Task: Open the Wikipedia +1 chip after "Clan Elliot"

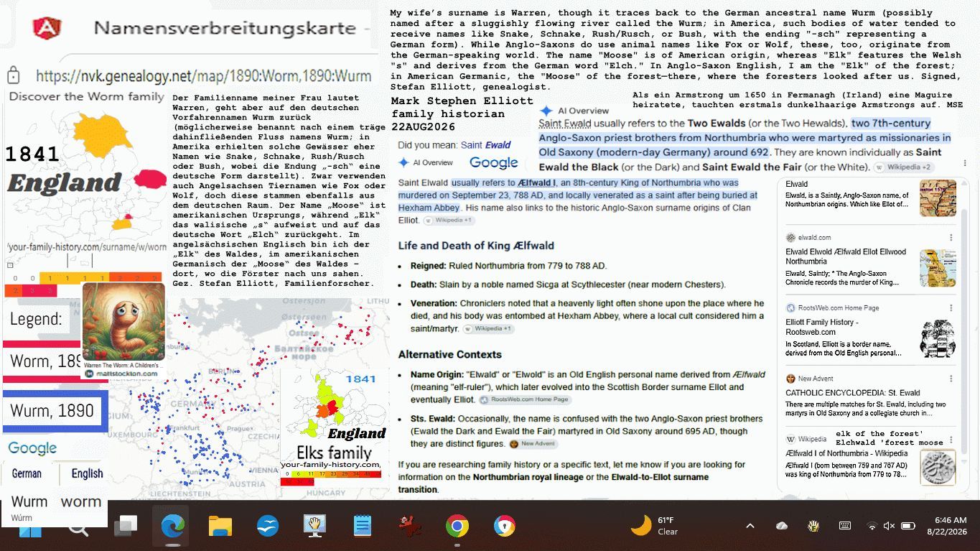Action: click(448, 221)
